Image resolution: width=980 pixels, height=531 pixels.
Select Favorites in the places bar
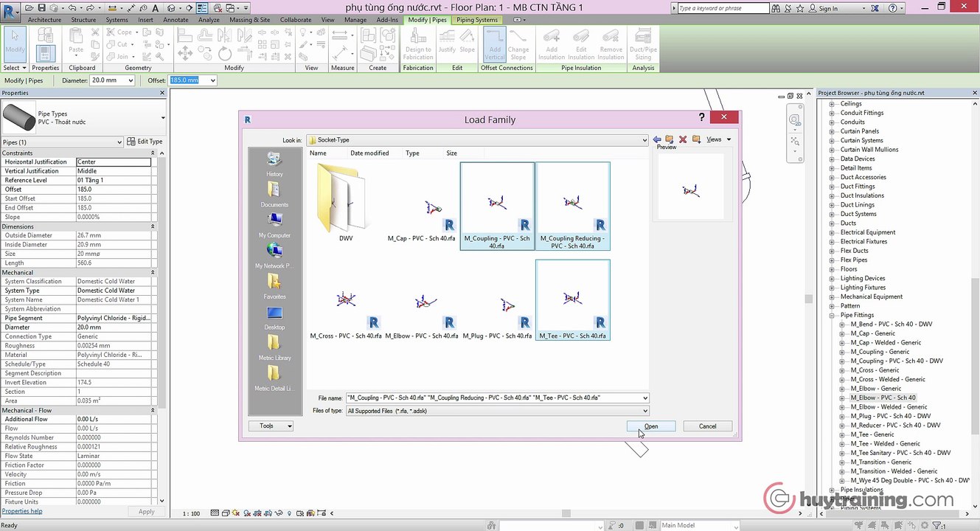point(274,287)
